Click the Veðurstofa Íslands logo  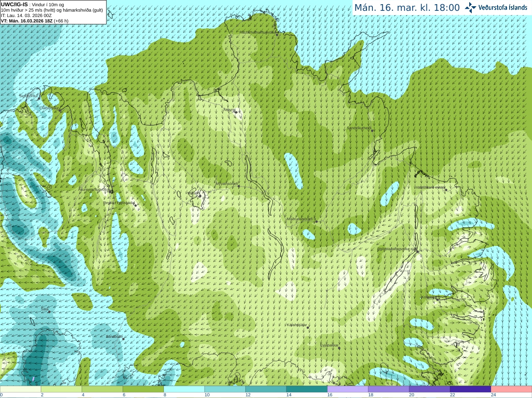pos(496,7)
